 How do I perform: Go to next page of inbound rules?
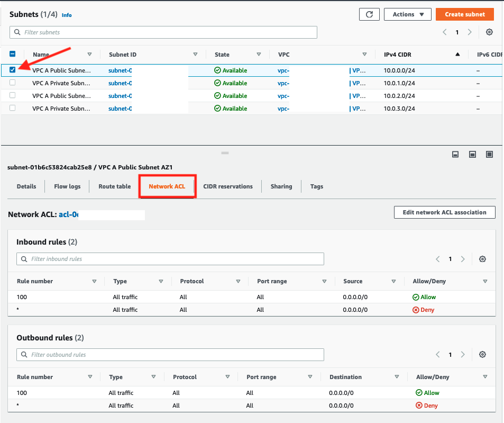[463, 259]
